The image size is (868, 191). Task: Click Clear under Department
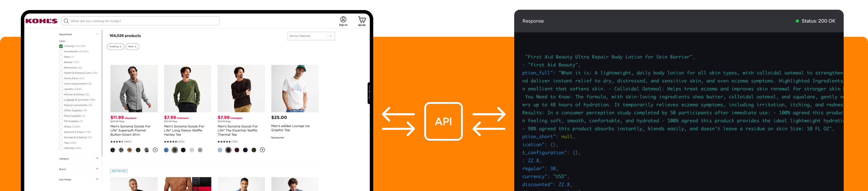[x=62, y=41]
